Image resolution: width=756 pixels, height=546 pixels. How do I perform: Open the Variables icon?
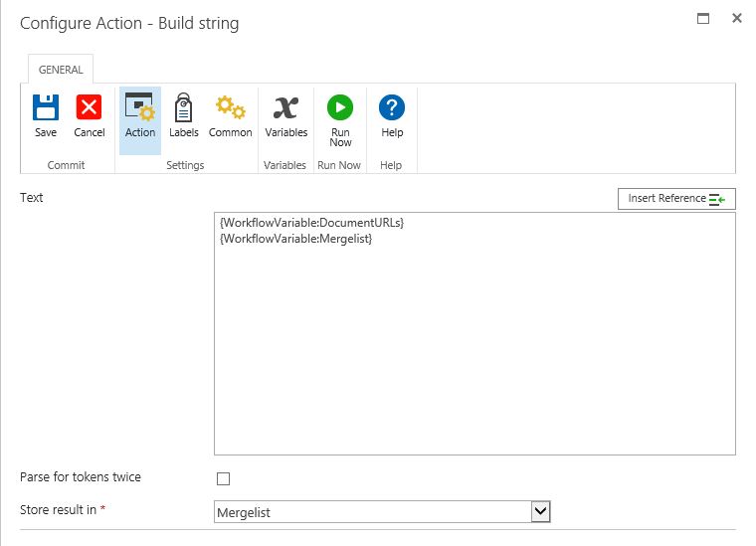pyautogui.click(x=285, y=108)
